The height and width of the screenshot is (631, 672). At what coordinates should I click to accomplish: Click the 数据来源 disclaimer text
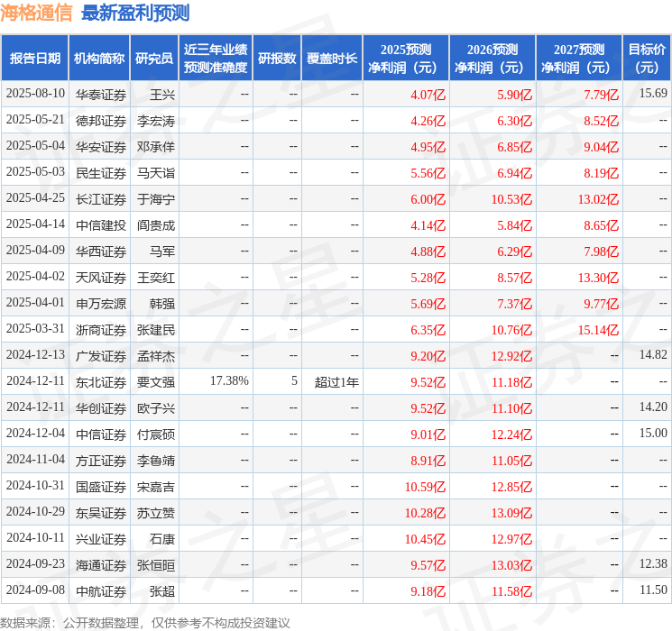point(145,623)
